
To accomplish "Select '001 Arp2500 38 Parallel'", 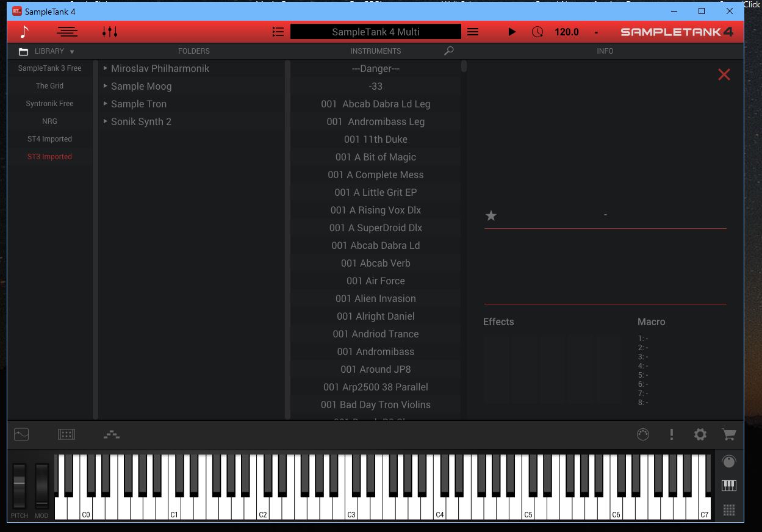I will [x=376, y=387].
